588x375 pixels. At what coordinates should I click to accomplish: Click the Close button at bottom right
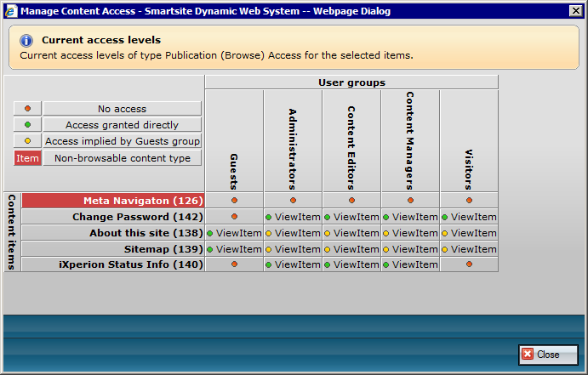coord(548,355)
